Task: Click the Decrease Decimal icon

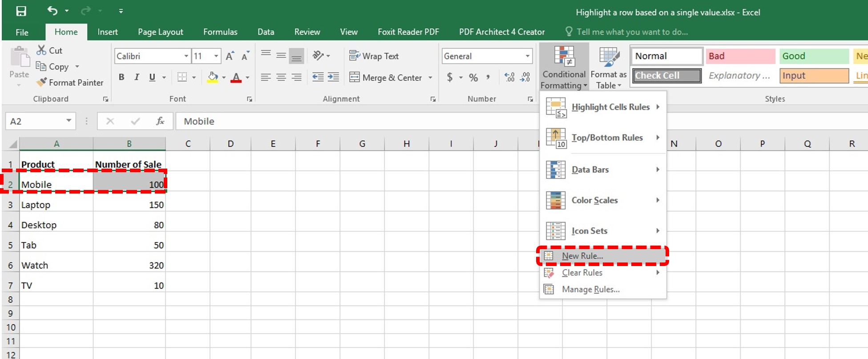Action: [525, 77]
